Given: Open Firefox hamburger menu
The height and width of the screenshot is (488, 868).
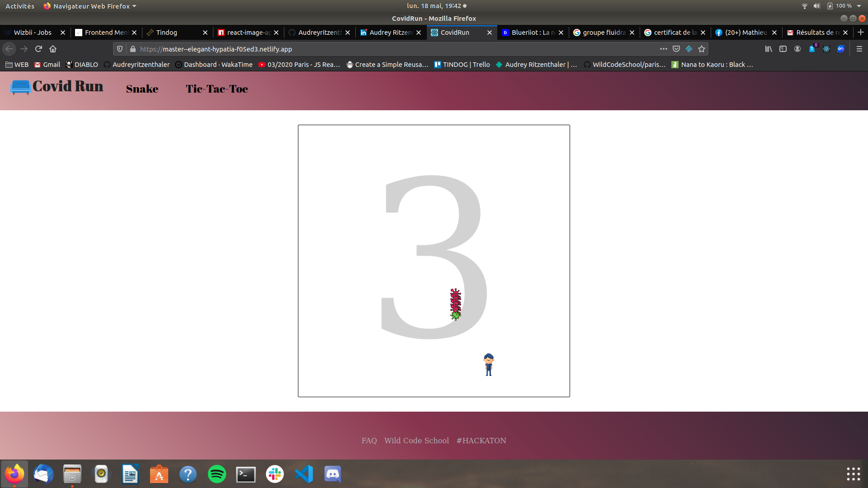Looking at the screenshot, I should 859,49.
